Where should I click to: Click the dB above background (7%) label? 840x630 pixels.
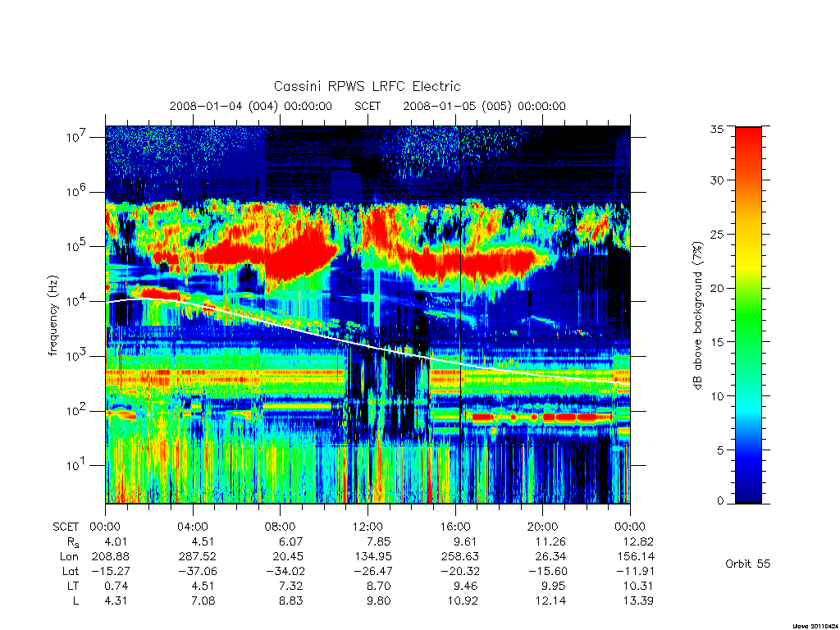[x=697, y=316]
